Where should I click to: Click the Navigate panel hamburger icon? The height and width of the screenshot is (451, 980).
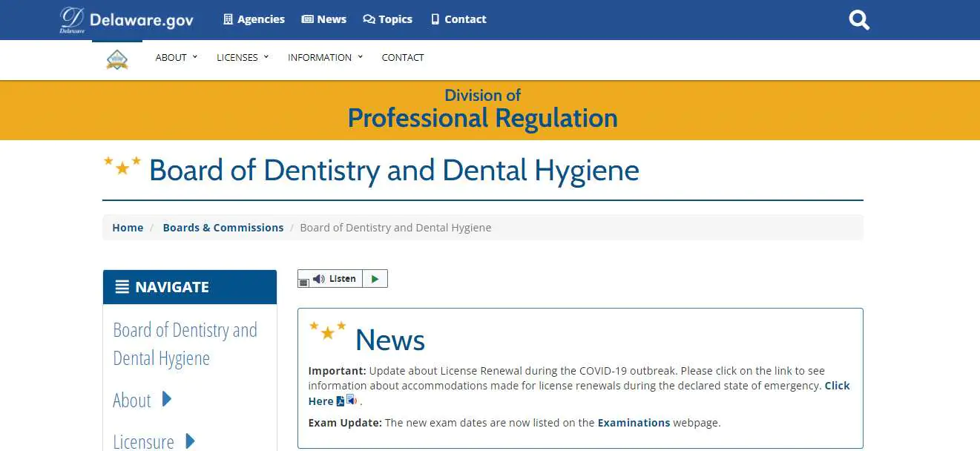(122, 287)
